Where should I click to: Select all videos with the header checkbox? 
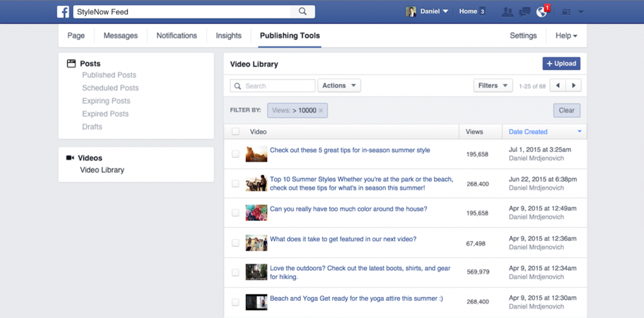click(x=235, y=131)
